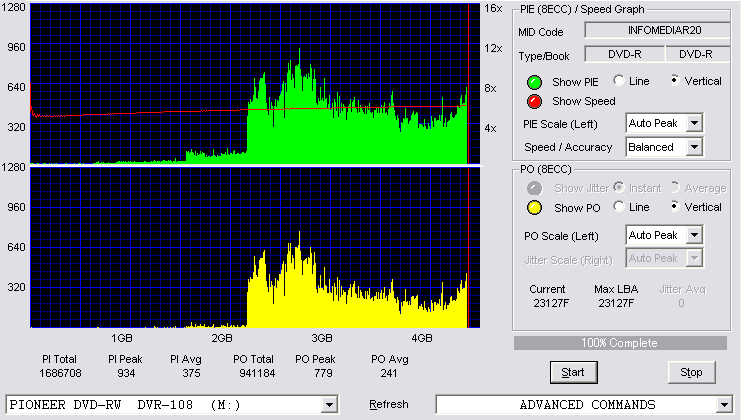
Task: Toggle the yellow Show PO indicator
Action: 534,208
